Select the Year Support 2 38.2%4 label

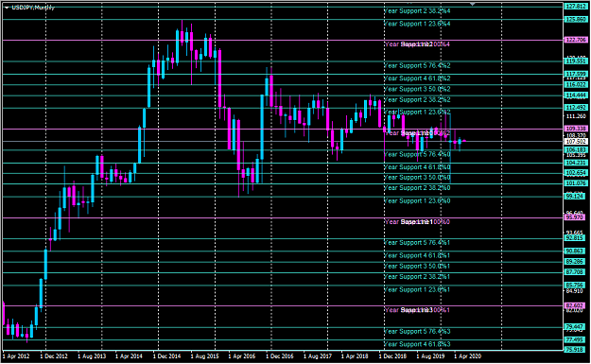417,11
